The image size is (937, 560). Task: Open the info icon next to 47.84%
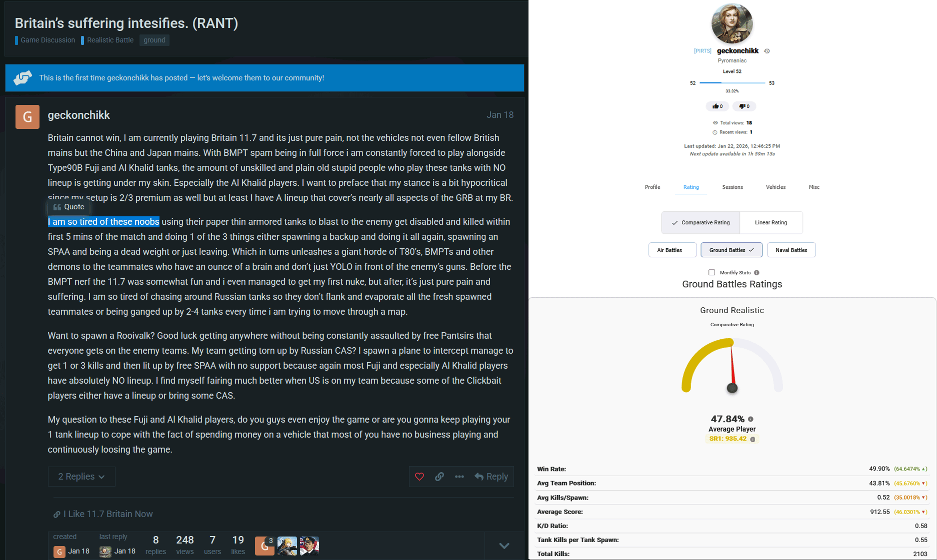click(750, 419)
